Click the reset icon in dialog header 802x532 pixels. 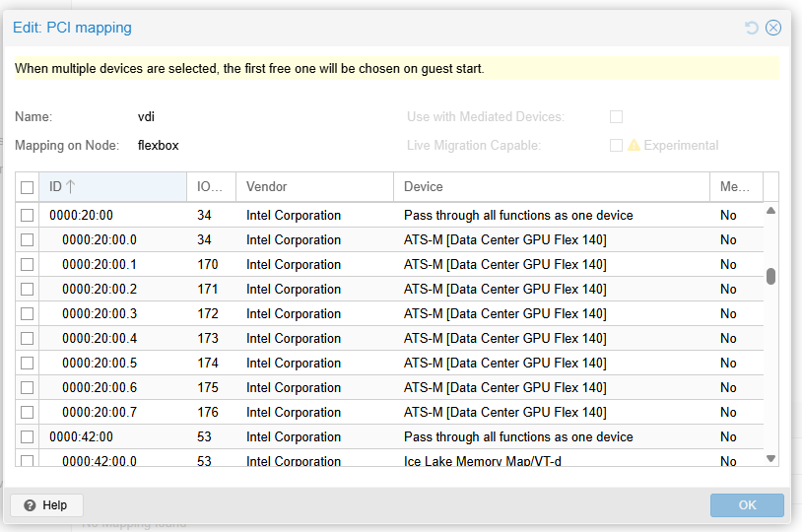click(x=752, y=28)
